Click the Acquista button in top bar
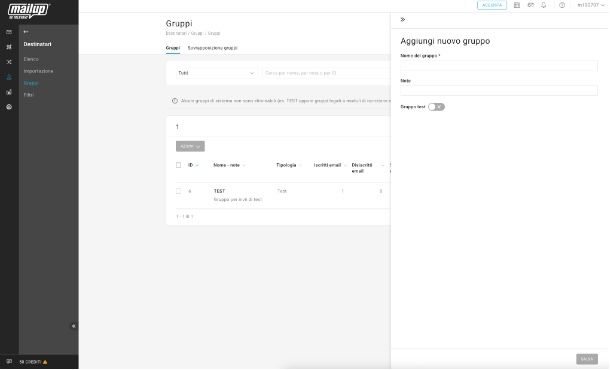Image resolution: width=610 pixels, height=370 pixels. click(x=492, y=5)
